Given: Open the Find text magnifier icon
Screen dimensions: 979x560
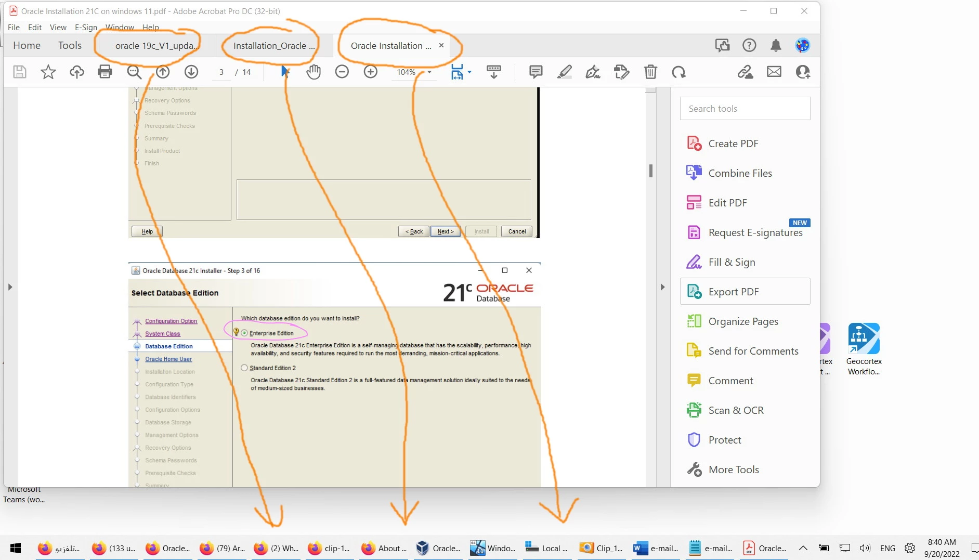Looking at the screenshot, I should pos(134,72).
